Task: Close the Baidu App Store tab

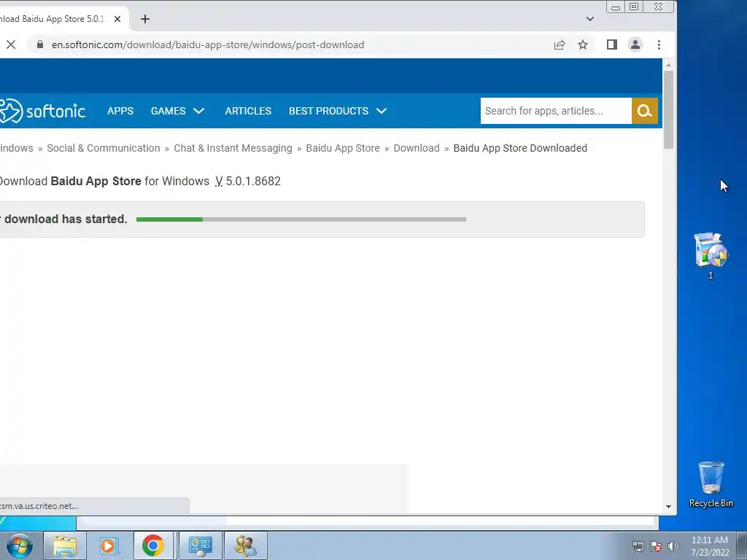Action: click(x=117, y=19)
